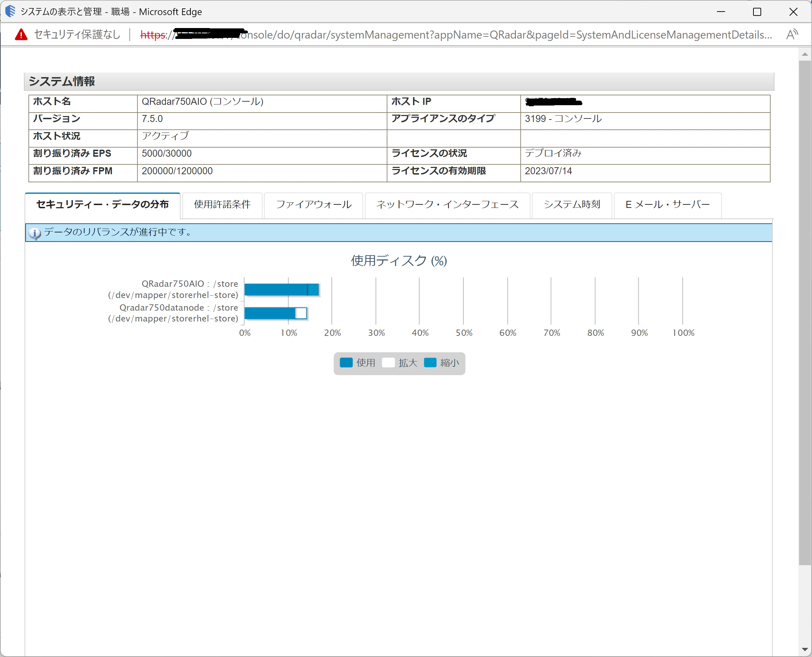
Task: Select the host status value アクティブ
Action: click(x=165, y=136)
